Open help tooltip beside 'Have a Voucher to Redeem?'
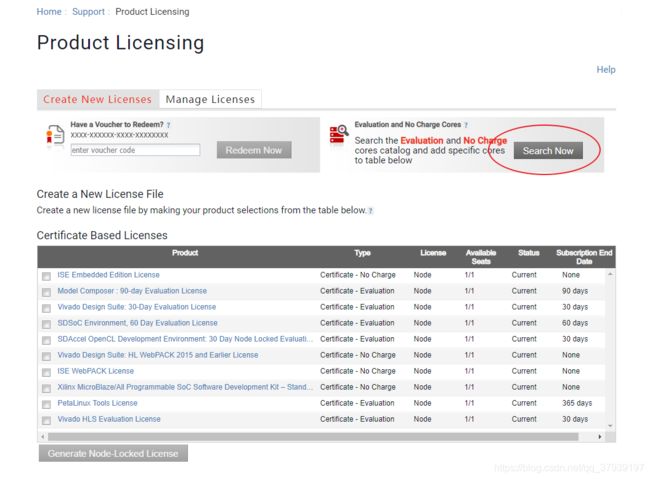 pos(168,125)
